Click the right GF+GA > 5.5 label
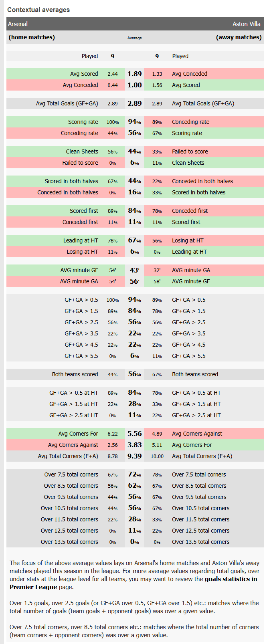Image resolution: width=269 pixels, height=644 pixels. 188,356
